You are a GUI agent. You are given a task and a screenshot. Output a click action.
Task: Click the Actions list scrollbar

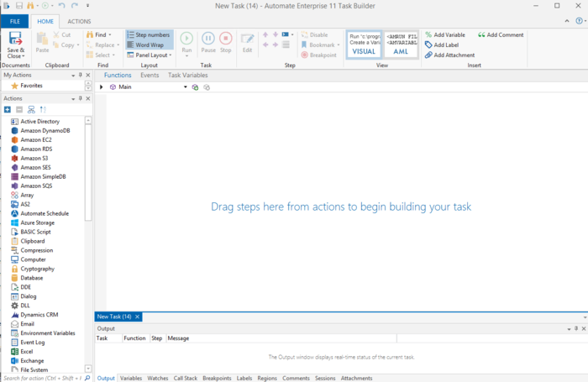click(x=88, y=172)
